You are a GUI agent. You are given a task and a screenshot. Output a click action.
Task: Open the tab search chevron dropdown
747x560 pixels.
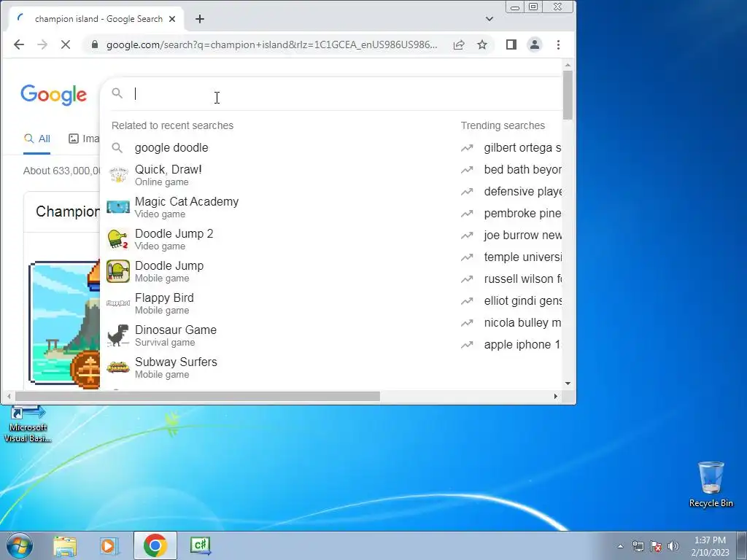coord(489,19)
